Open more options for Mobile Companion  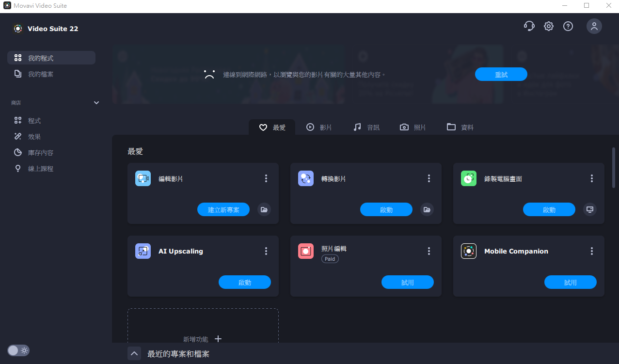pyautogui.click(x=592, y=251)
